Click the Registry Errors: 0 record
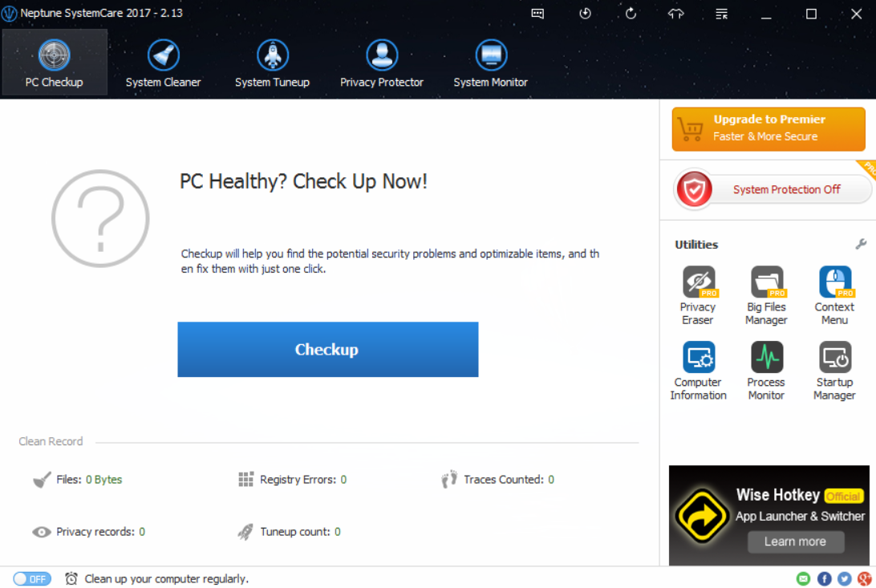876x588 pixels. [302, 479]
